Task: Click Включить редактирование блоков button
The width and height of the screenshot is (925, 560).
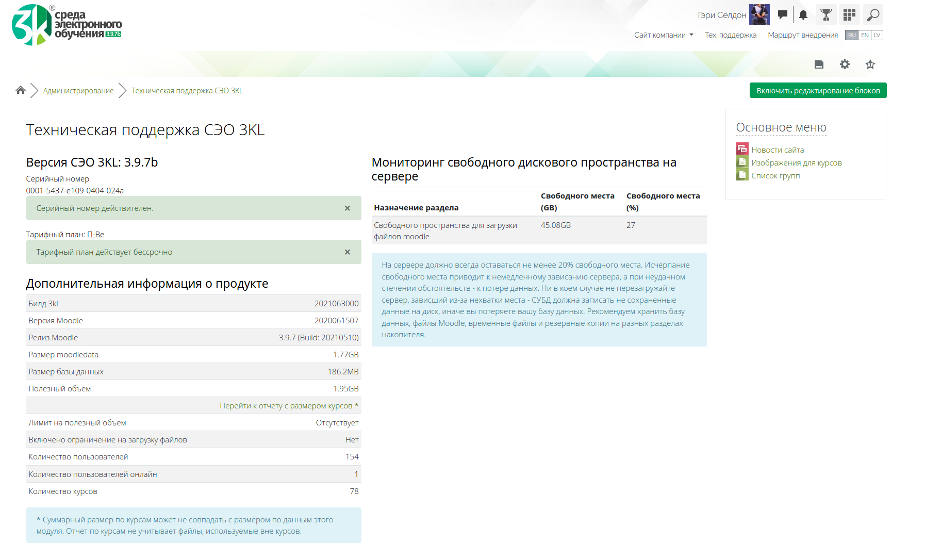Action: tap(818, 91)
